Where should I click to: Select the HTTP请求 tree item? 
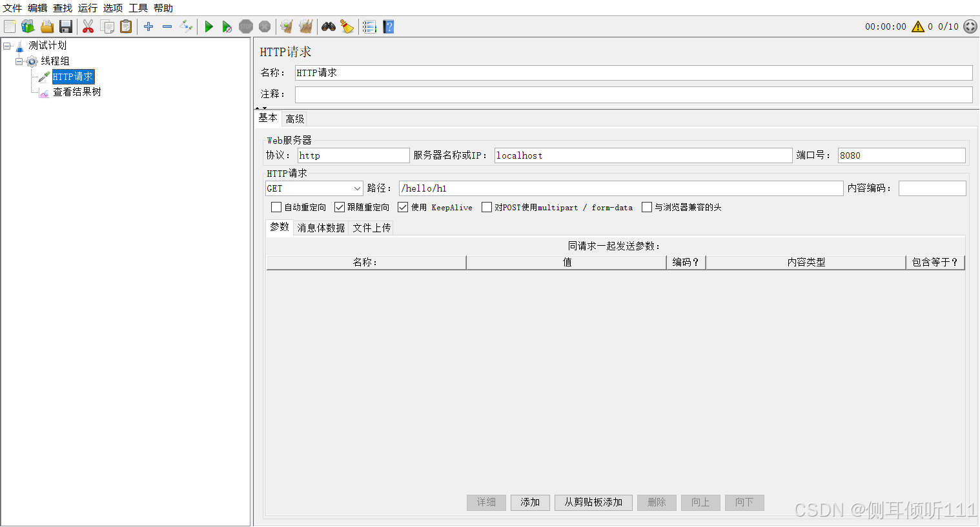(73, 76)
